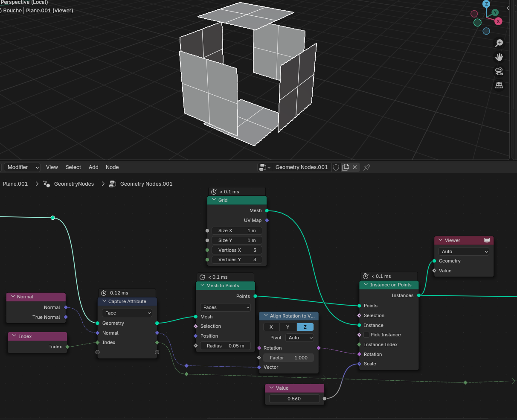
Task: Expand the sidebar arrow at viewport top-right
Action: tap(508, 8)
